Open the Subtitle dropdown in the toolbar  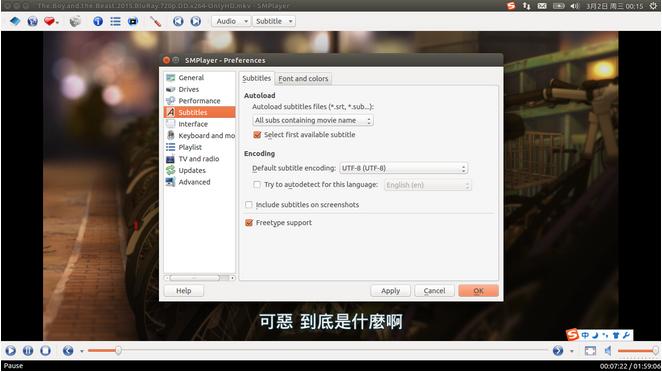coord(274,21)
